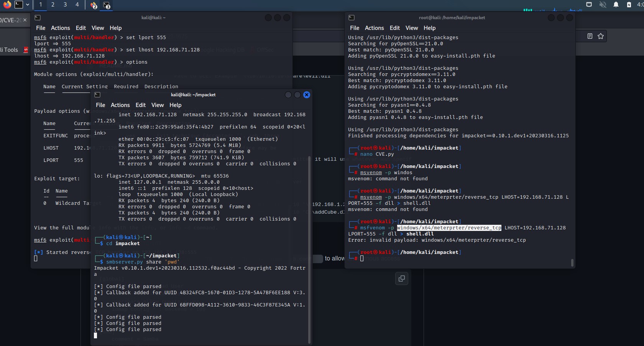Open Edit menu in impacket terminal
The image size is (644, 346).
tap(141, 105)
